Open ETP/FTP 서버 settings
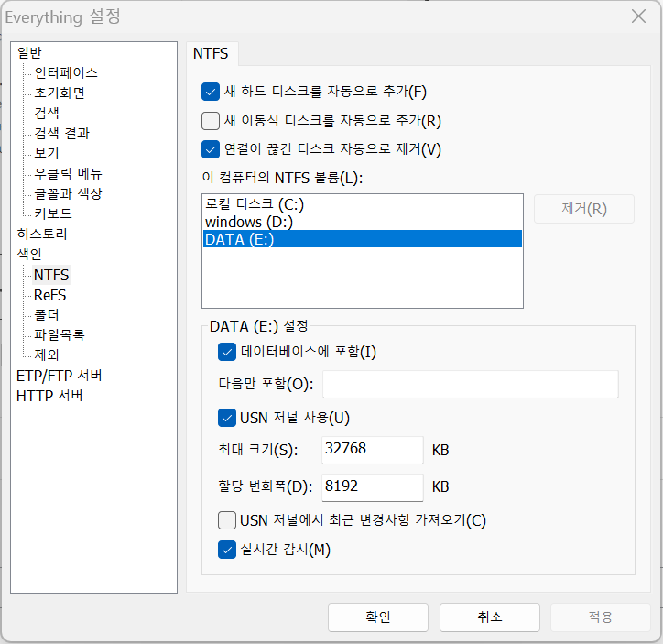This screenshot has width=663, height=644. (x=60, y=376)
